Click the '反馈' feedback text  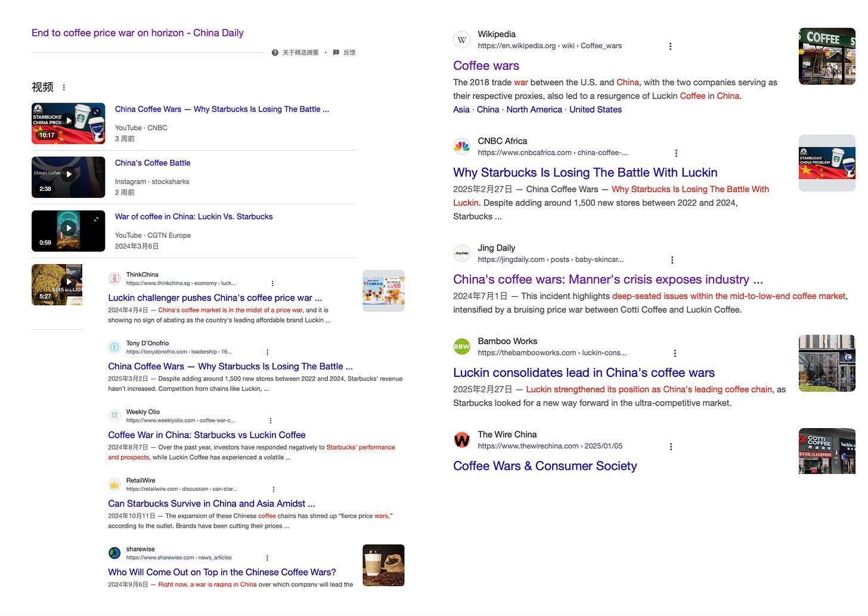(349, 52)
